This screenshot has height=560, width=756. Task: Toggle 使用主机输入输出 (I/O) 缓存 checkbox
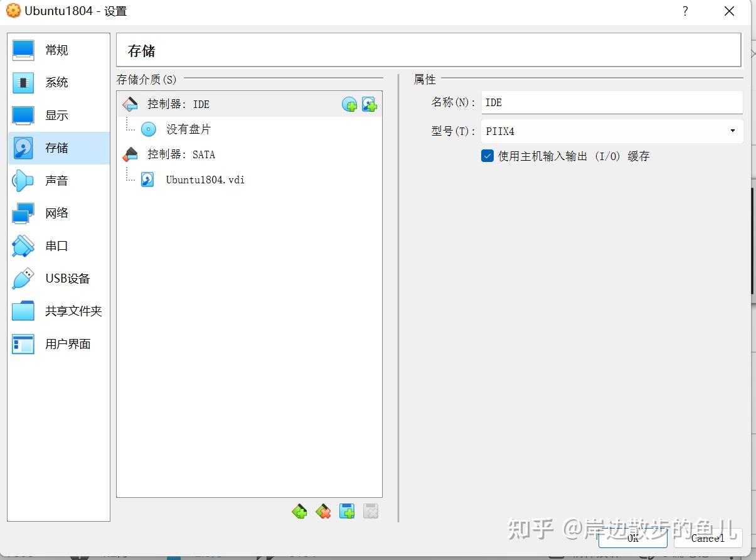pyautogui.click(x=487, y=156)
